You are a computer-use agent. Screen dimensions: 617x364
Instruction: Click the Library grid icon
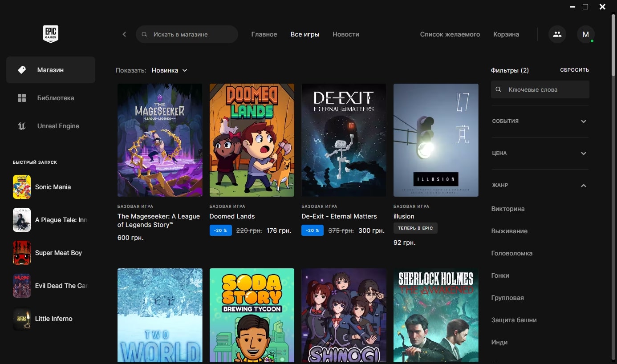pos(22,98)
